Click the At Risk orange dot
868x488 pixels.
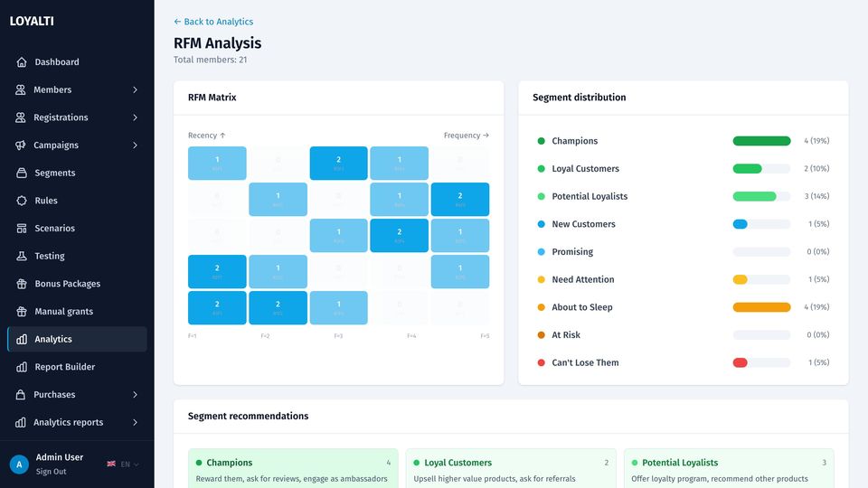pyautogui.click(x=542, y=334)
